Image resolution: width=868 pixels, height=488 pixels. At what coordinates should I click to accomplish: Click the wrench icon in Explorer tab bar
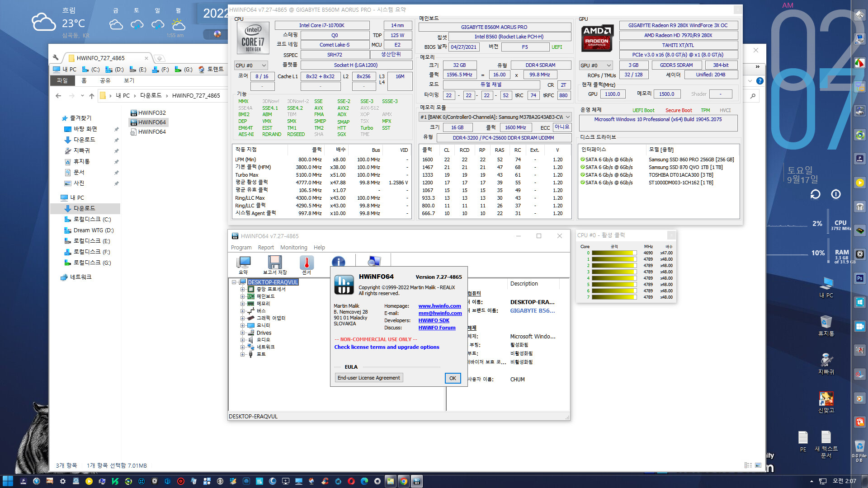pos(56,57)
